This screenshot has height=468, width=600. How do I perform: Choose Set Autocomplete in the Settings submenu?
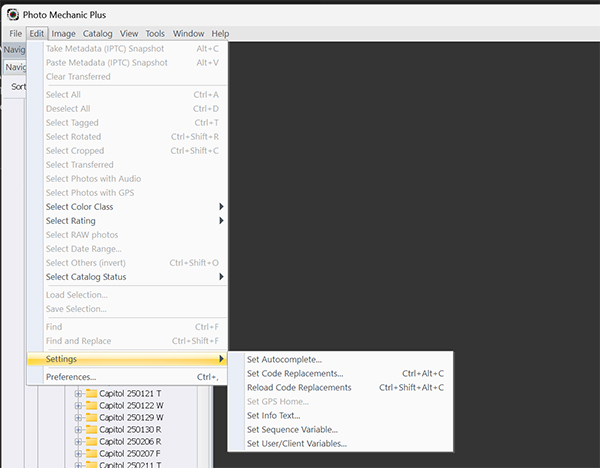tap(341, 359)
